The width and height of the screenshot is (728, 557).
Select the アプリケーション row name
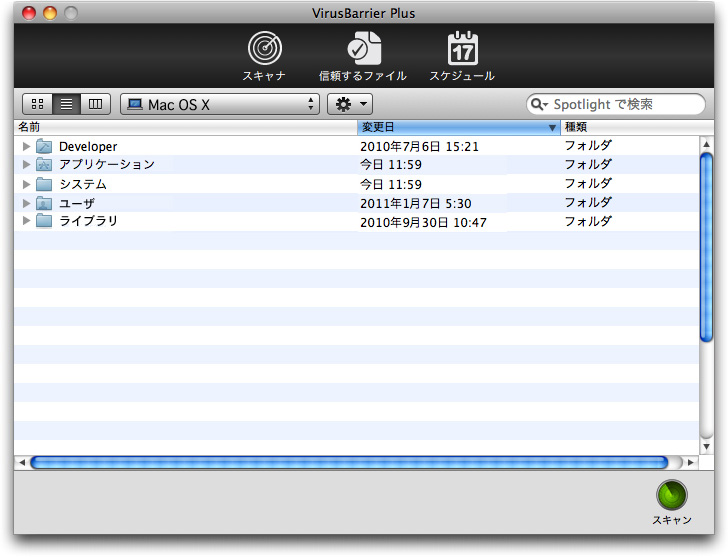click(107, 164)
